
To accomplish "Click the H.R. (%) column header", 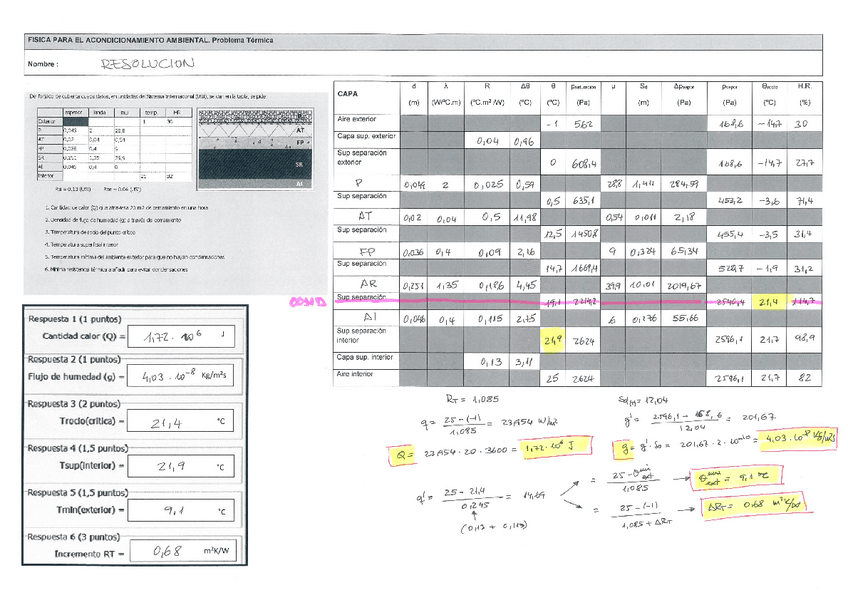I will pyautogui.click(x=805, y=94).
